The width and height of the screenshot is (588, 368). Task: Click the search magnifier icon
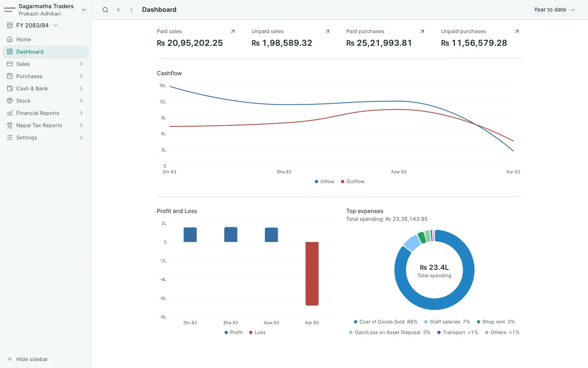click(x=105, y=10)
